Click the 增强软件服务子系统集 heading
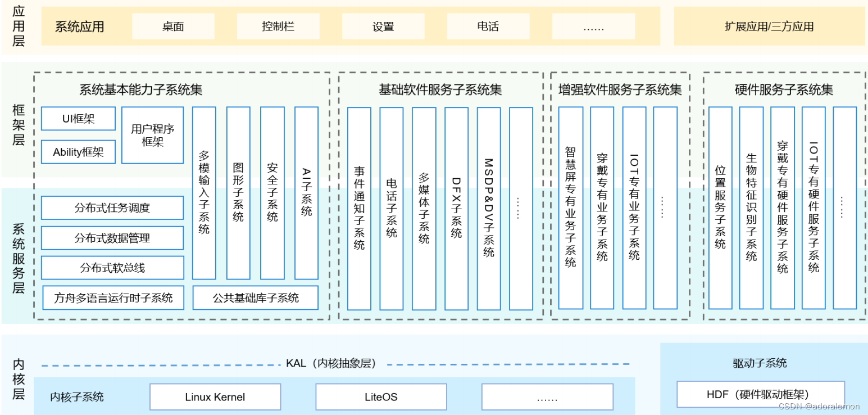The width and height of the screenshot is (868, 415). [620, 89]
